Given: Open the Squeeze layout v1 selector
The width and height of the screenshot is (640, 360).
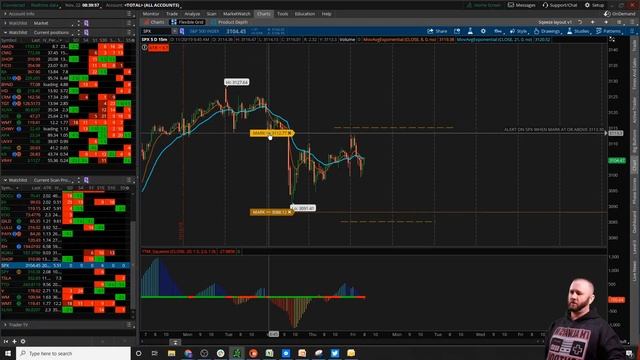Looking at the screenshot, I should pyautogui.click(x=555, y=22).
